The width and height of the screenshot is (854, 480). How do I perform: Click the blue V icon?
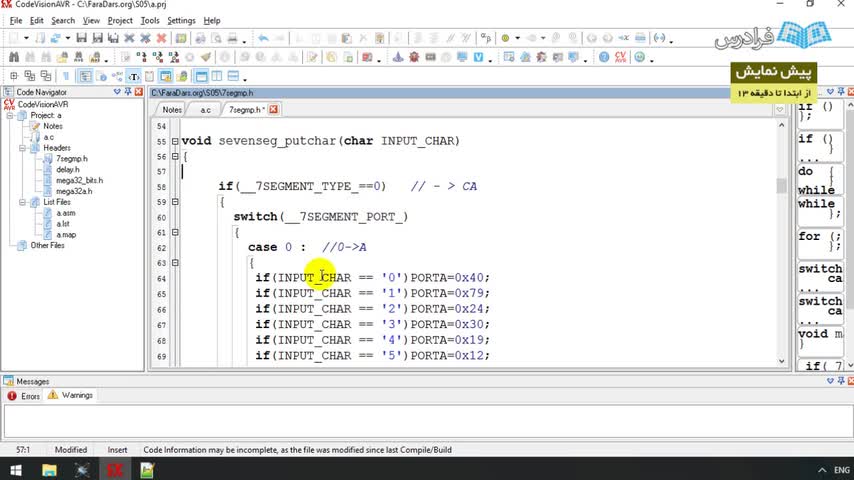point(478,57)
